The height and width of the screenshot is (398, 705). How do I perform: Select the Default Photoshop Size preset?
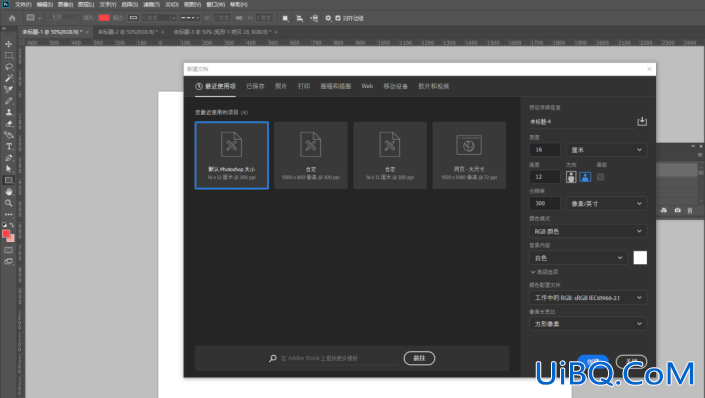pyautogui.click(x=232, y=155)
